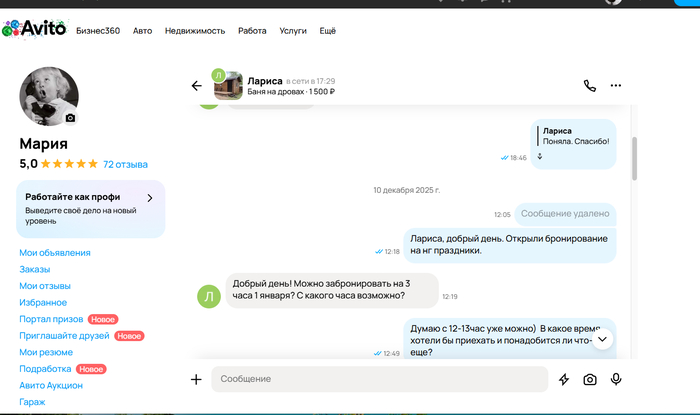Record a voice message with microphone
Screen dimensions: 700x415
point(616,379)
